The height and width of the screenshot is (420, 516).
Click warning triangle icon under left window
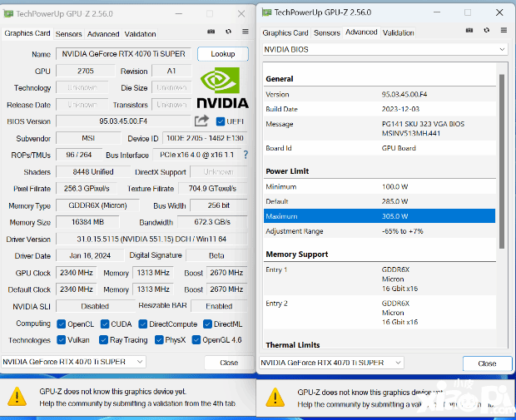coord(17,397)
